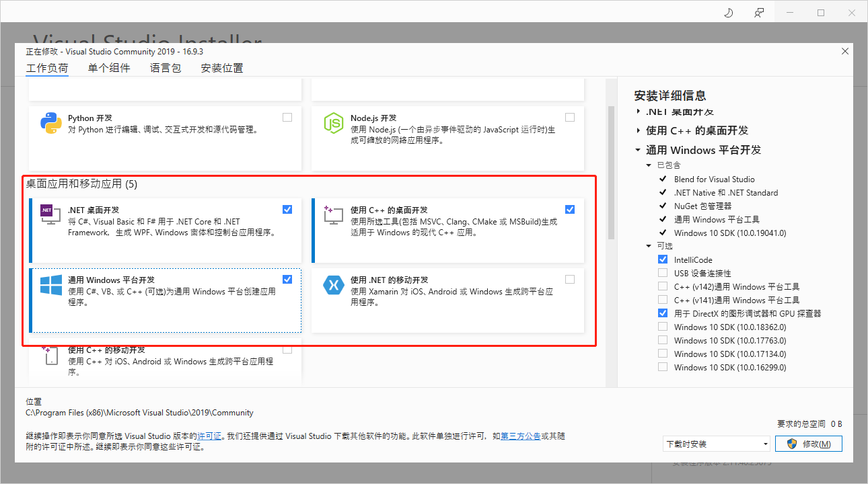Check the Node.js 开发 workload checkbox

[570, 117]
